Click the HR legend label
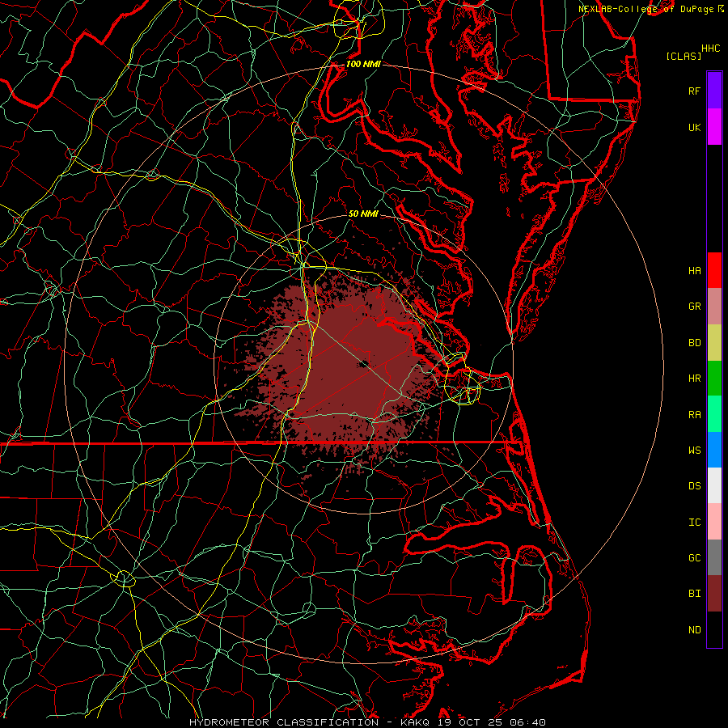 (694, 379)
